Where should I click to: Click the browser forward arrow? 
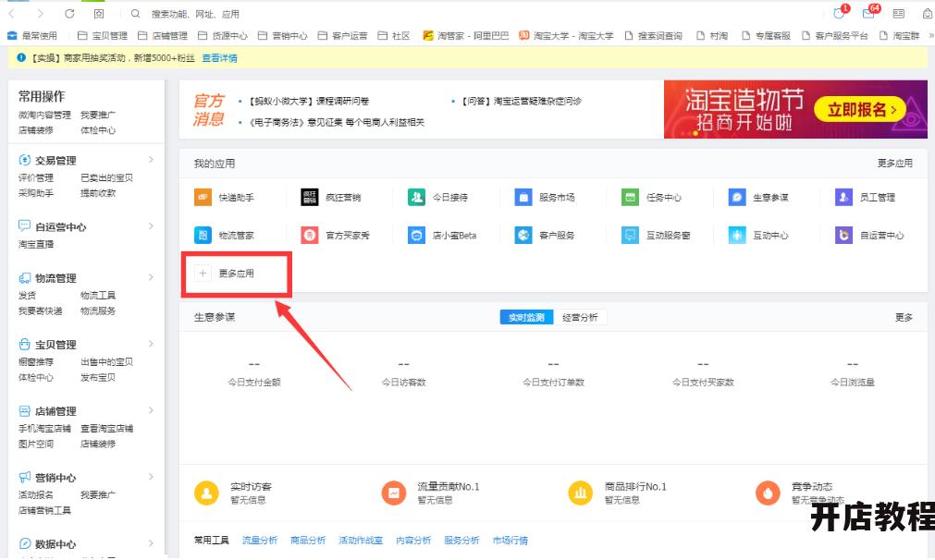tap(40, 13)
